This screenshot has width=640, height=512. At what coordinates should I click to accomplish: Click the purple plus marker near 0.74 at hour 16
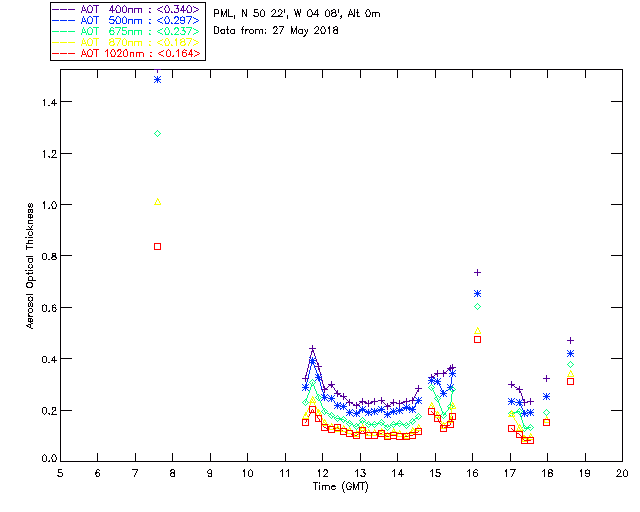(x=478, y=272)
